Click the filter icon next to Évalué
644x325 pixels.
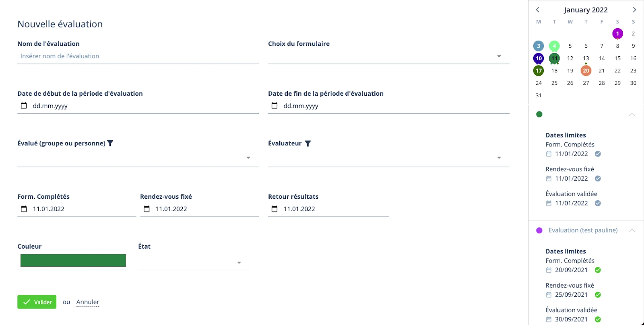(110, 143)
